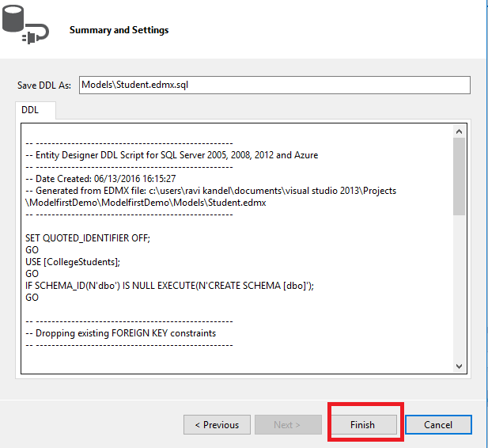Click the Generated from EDMX file line
This screenshot has width=488, height=448.
pyautogui.click(x=210, y=191)
